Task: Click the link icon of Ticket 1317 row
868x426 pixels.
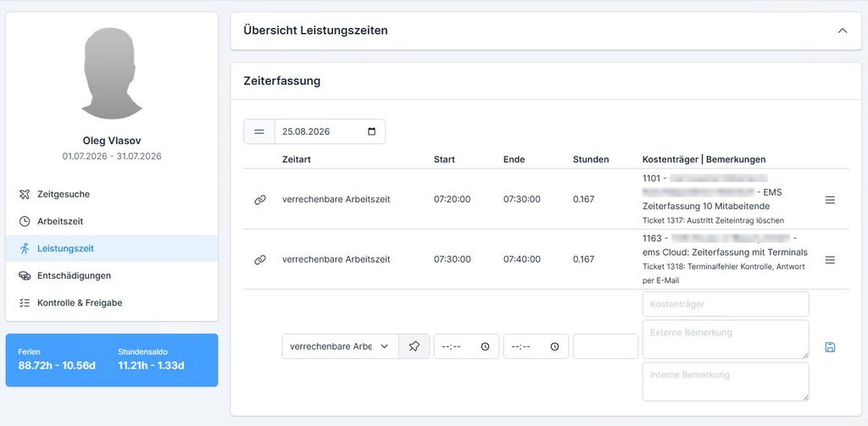Action: [x=260, y=200]
